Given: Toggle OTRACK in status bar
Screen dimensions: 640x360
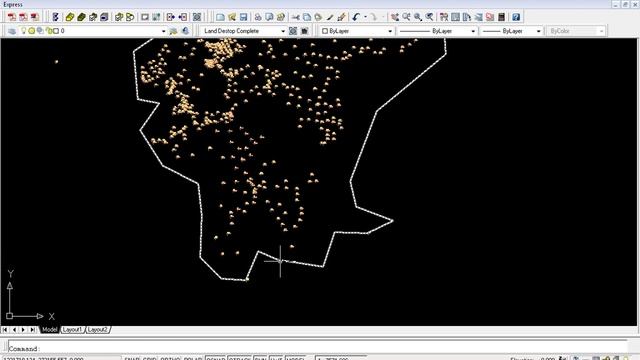Looking at the screenshot, I should [240, 358].
